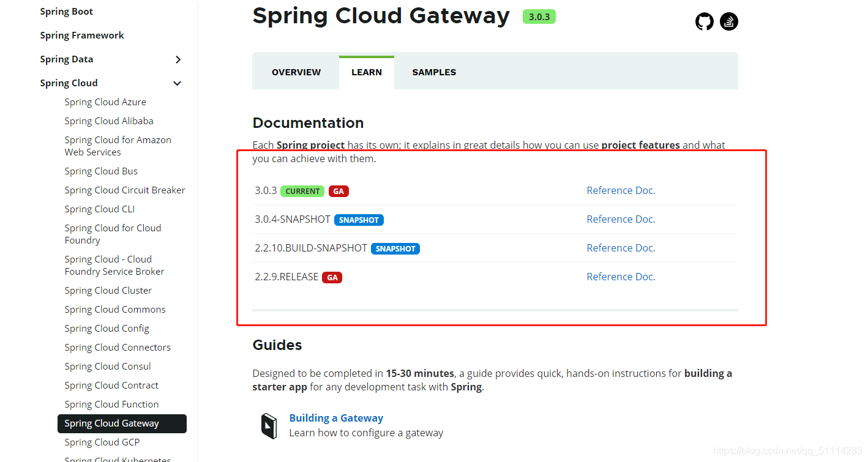Open Spring Cloud Circuit Breaker
868x462 pixels.
click(x=125, y=190)
